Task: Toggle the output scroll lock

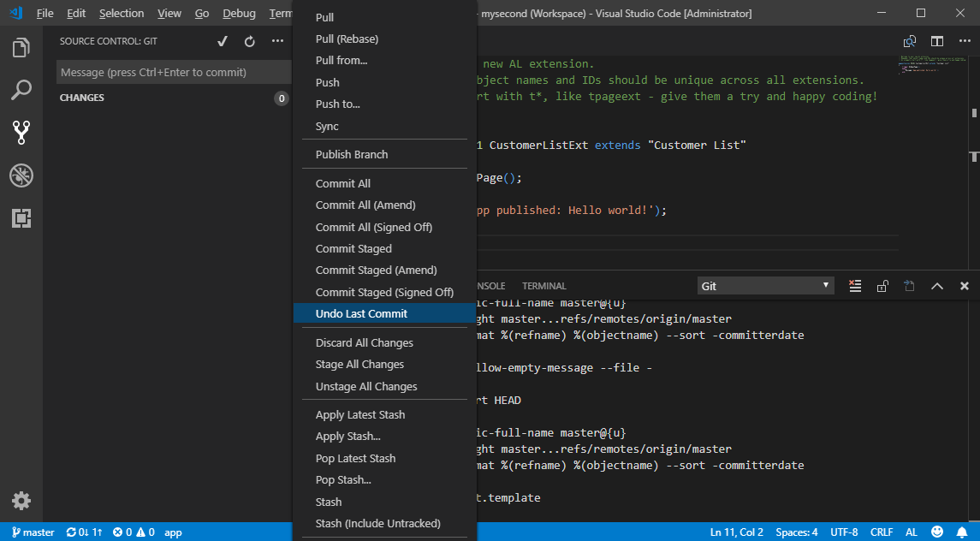Action: [882, 286]
